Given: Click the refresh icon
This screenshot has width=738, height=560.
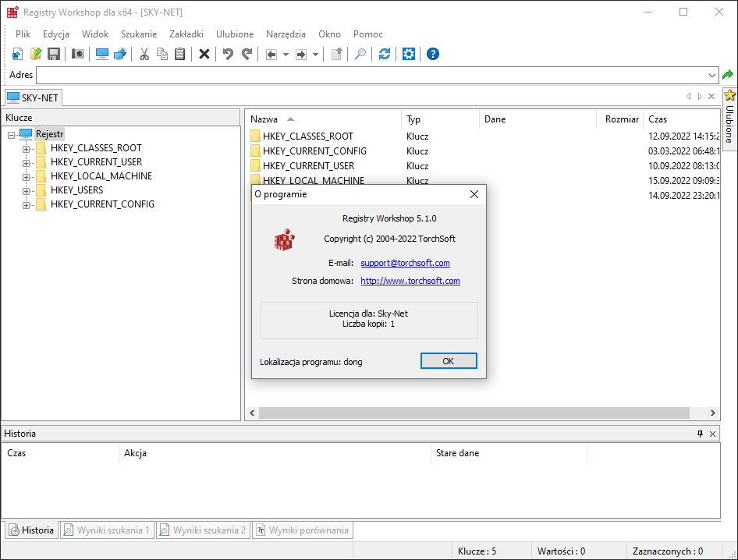Looking at the screenshot, I should click(x=385, y=54).
